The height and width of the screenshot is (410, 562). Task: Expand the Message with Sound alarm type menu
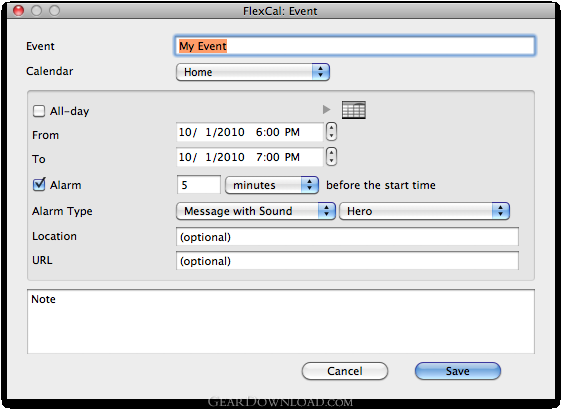256,211
